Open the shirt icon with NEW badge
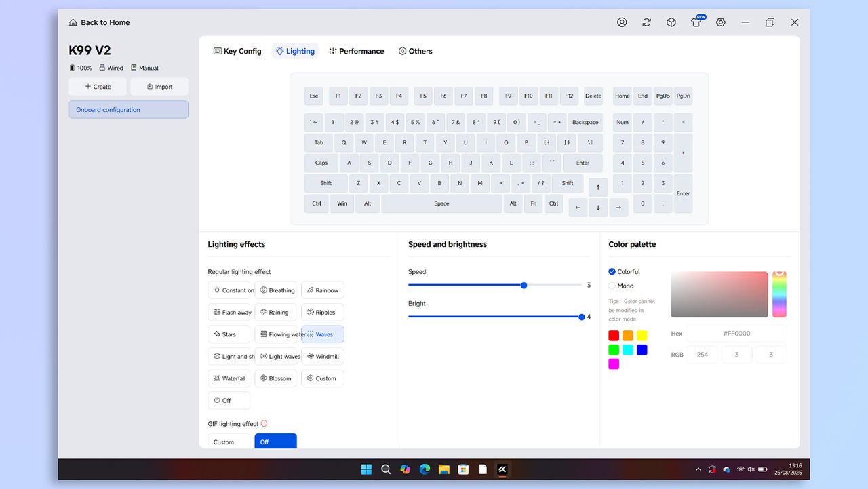 point(696,22)
